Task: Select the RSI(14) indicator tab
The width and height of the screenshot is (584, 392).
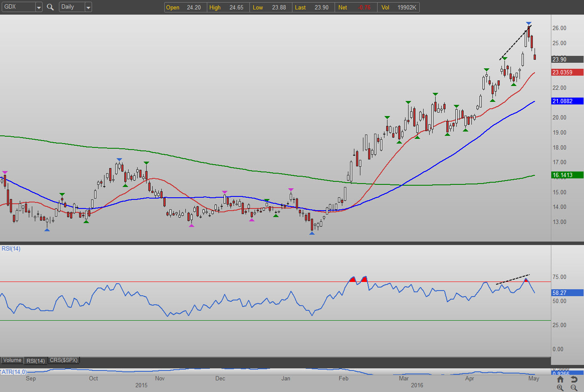Action: point(35,361)
